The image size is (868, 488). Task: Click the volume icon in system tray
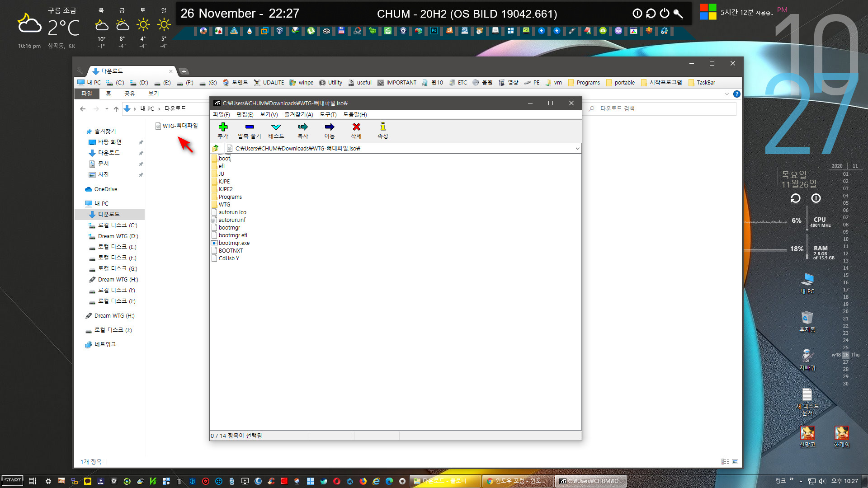click(822, 481)
